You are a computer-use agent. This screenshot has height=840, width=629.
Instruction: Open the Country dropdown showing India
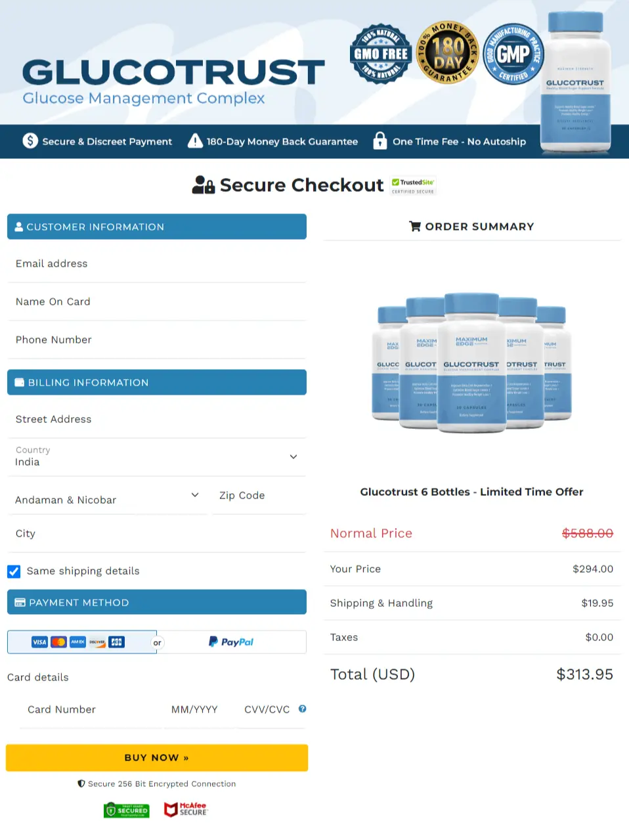click(156, 457)
